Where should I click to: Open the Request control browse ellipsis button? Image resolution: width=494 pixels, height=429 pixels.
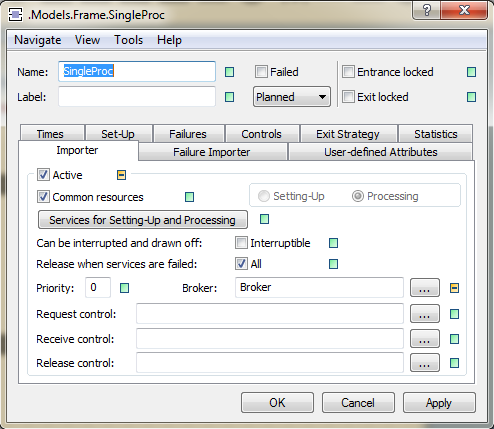pos(425,314)
